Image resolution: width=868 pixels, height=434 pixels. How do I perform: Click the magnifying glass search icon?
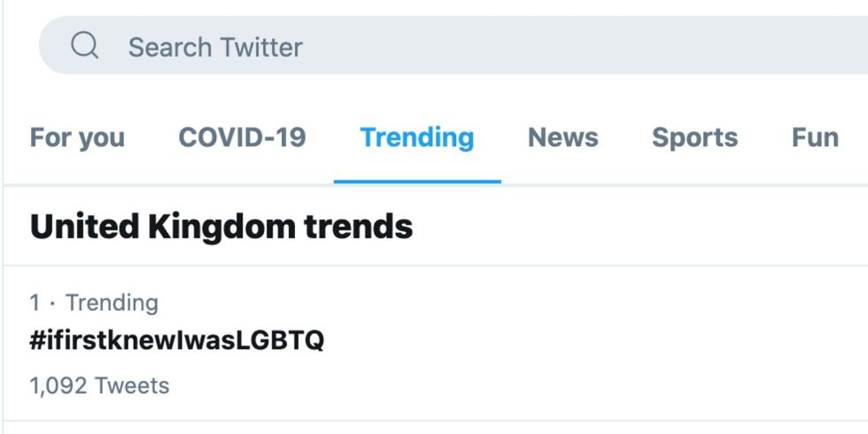click(85, 45)
